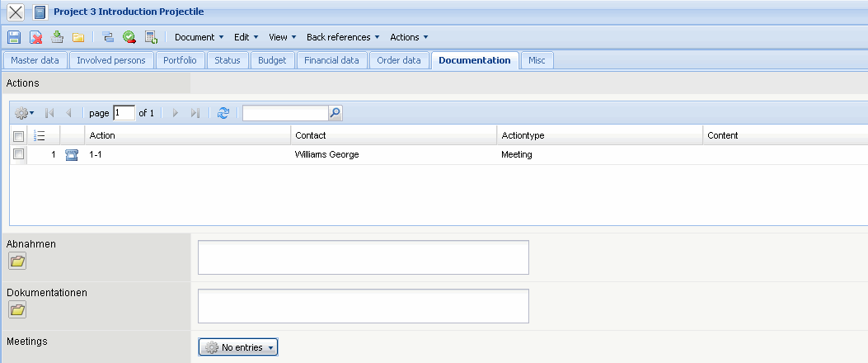Switch to the Budget tab

[x=272, y=60]
